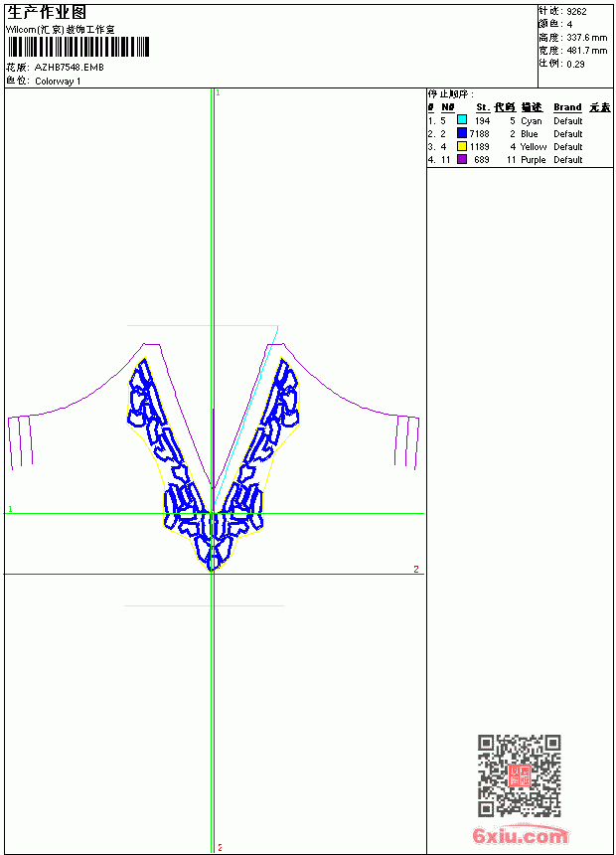Click the Colorway 1 label
The image size is (616, 855).
tap(58, 82)
